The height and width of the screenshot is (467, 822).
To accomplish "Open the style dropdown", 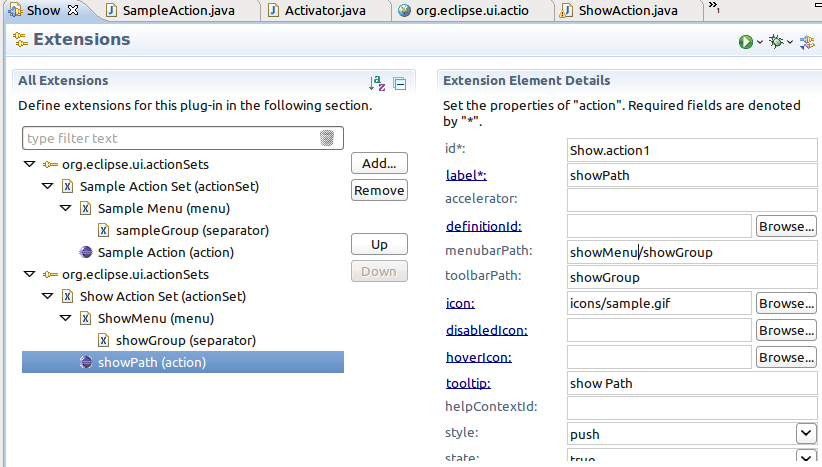I will 806,433.
